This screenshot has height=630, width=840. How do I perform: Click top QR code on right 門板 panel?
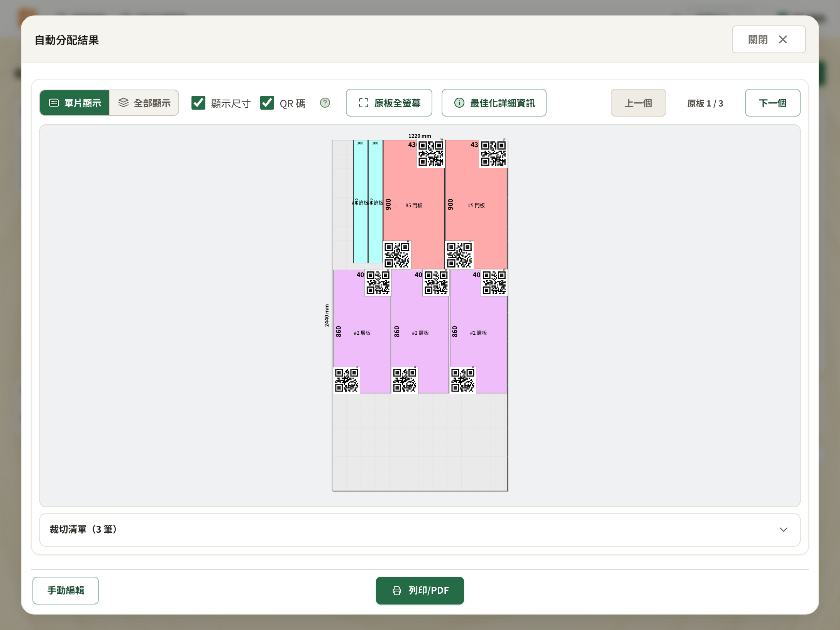click(x=493, y=154)
